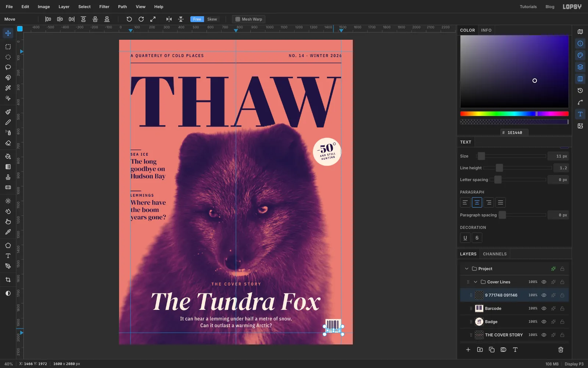This screenshot has height=368, width=588.
Task: Toggle underline decoration
Action: point(465,238)
